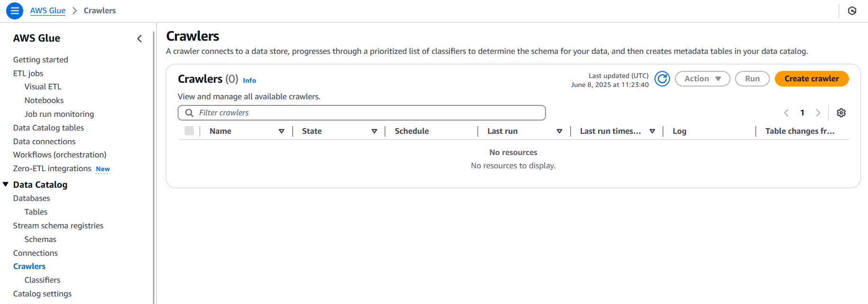Collapse the Data Catalog section

[x=6, y=184]
